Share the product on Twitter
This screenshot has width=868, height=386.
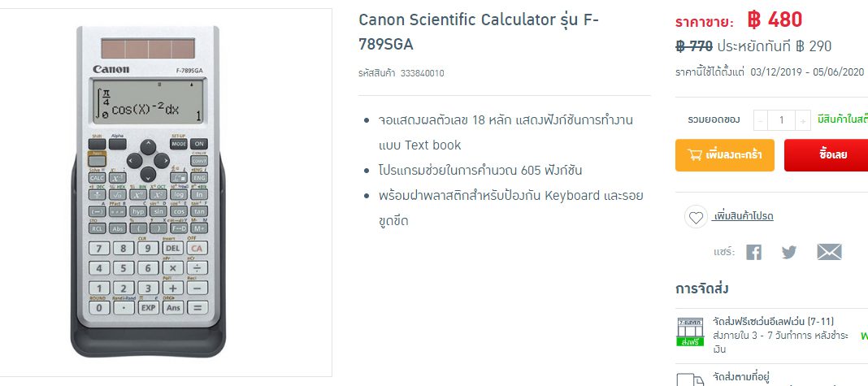click(x=789, y=252)
